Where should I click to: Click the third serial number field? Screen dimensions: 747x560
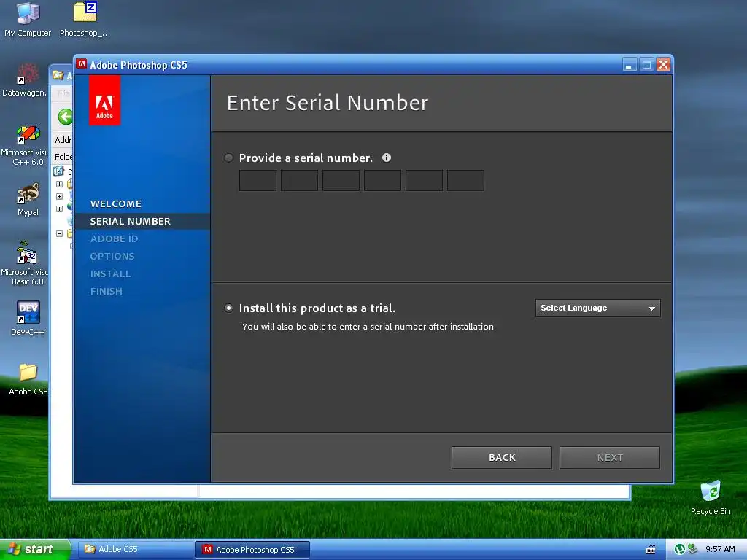341,181
